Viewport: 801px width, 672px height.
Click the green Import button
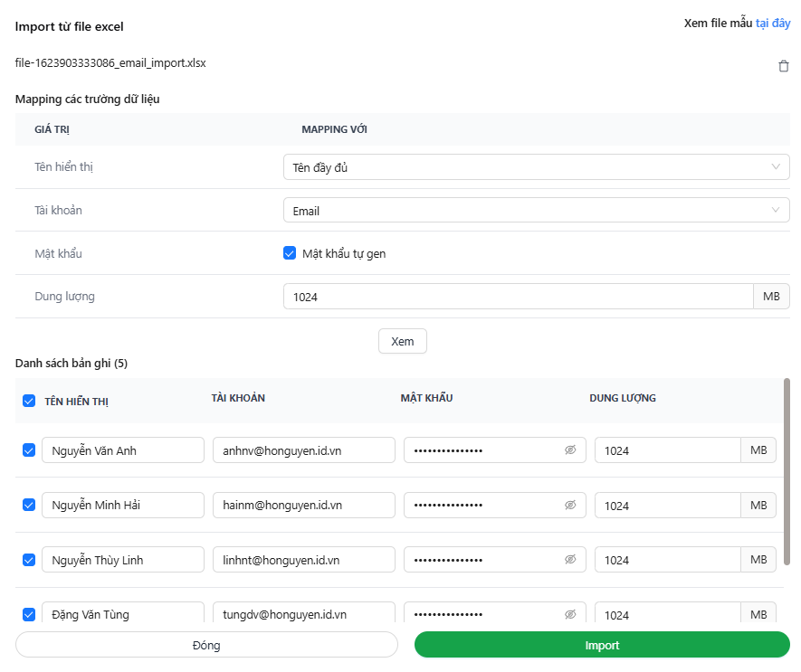pos(602,645)
